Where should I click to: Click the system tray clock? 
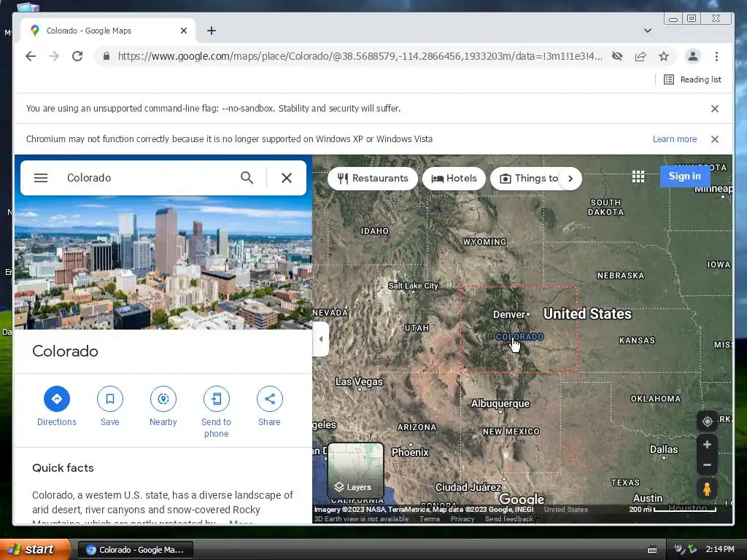pyautogui.click(x=720, y=549)
